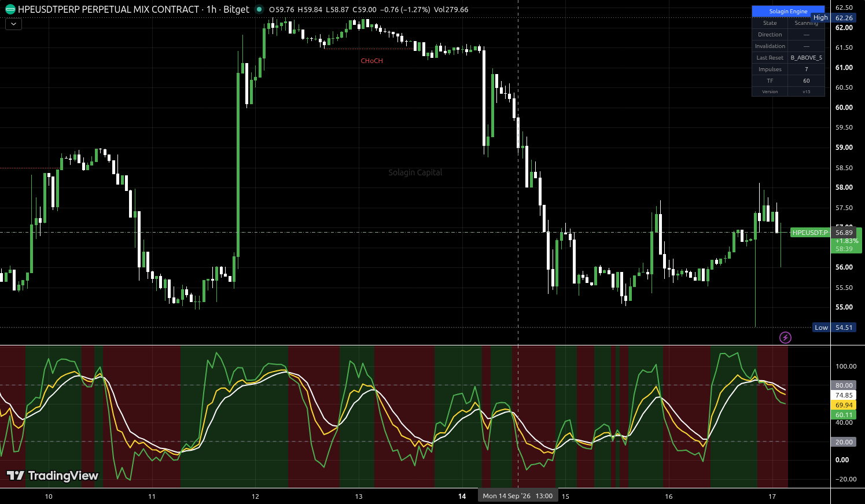
Task: Click the date 12 on time axis
Action: click(255, 496)
